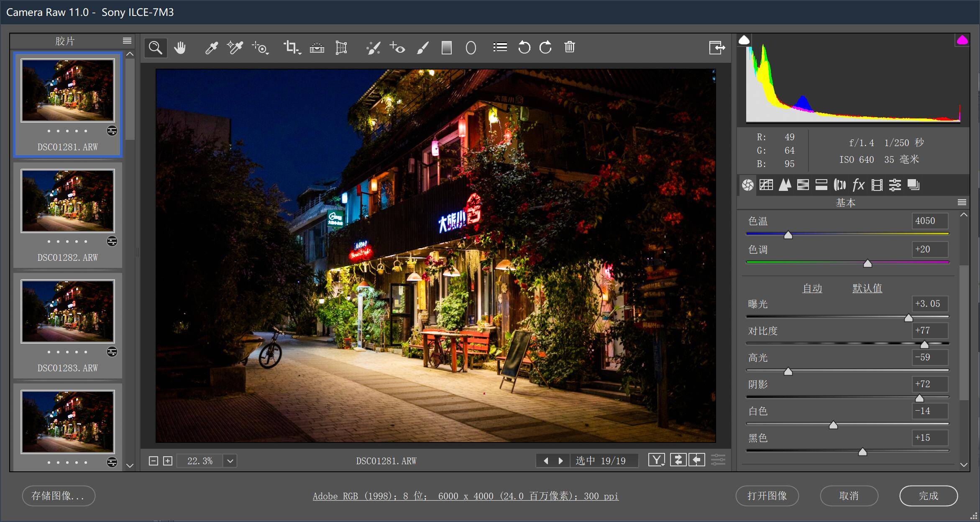Open the zoom level dropdown
Image resolution: width=980 pixels, height=522 pixels.
[230, 461]
